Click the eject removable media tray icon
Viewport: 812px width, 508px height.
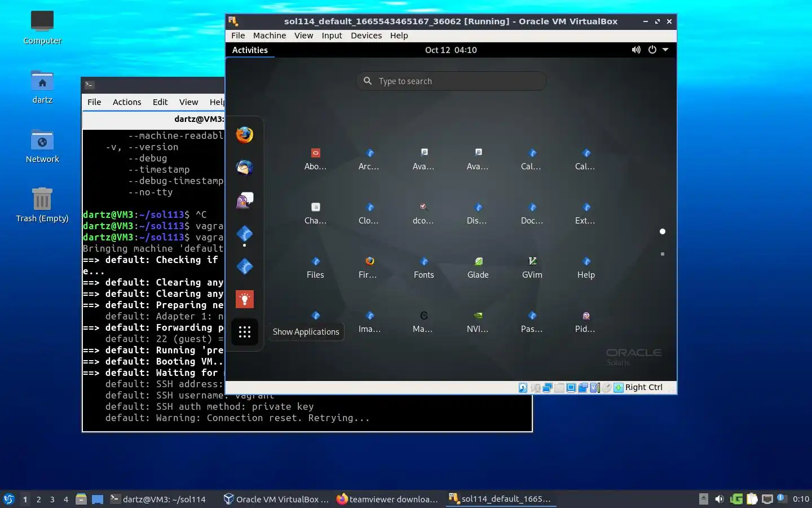[704, 499]
